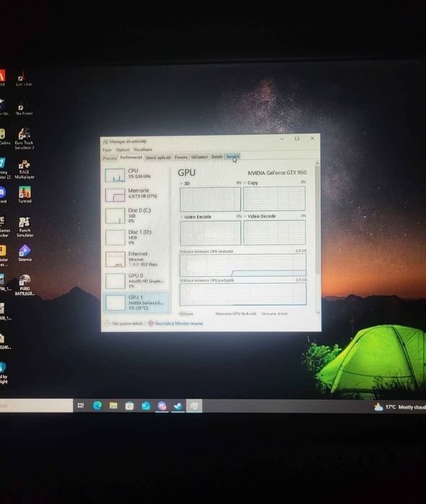Open the Steam icon in the taskbar
426x504 pixels.
tap(177, 406)
